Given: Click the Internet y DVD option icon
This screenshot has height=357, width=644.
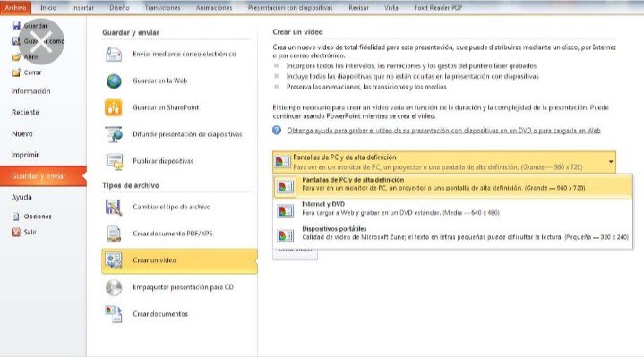Looking at the screenshot, I should [x=285, y=210].
